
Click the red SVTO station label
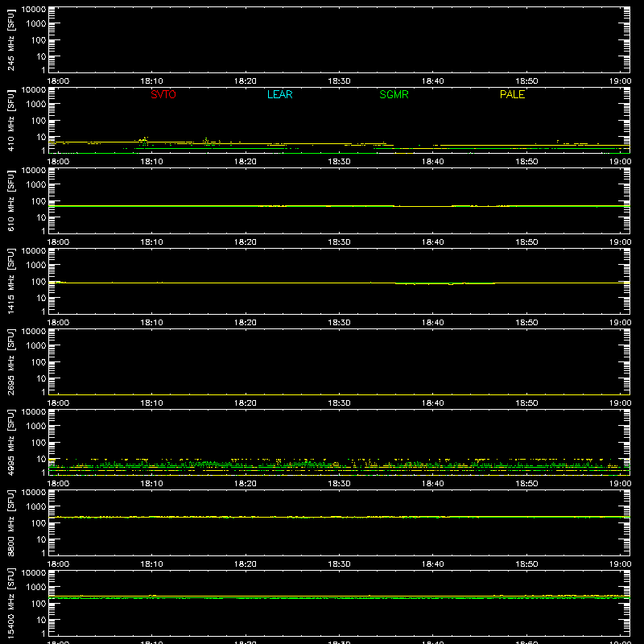click(163, 94)
